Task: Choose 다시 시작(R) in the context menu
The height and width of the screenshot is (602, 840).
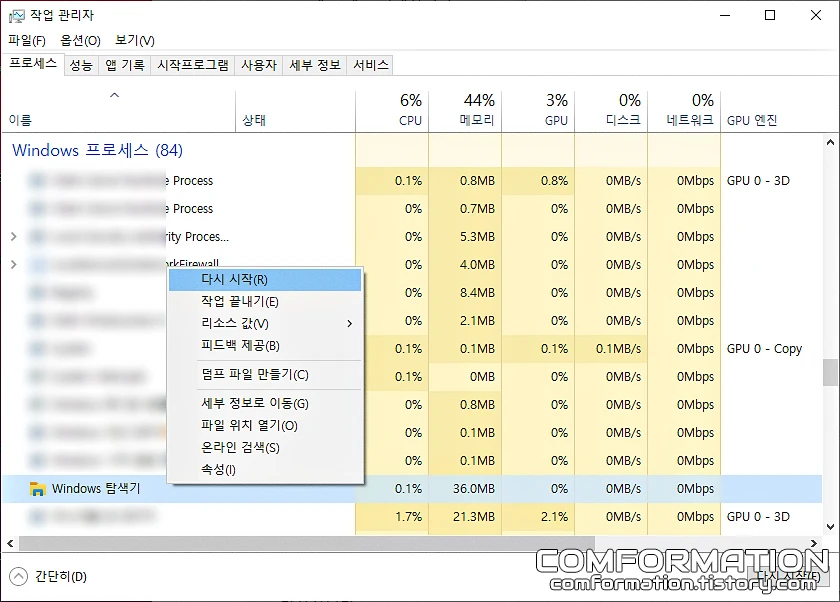Action: 265,280
